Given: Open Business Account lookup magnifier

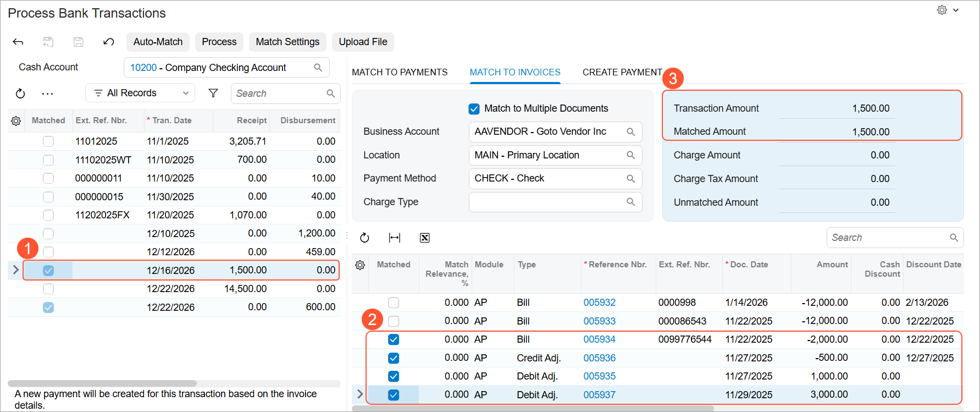Looking at the screenshot, I should point(631,132).
